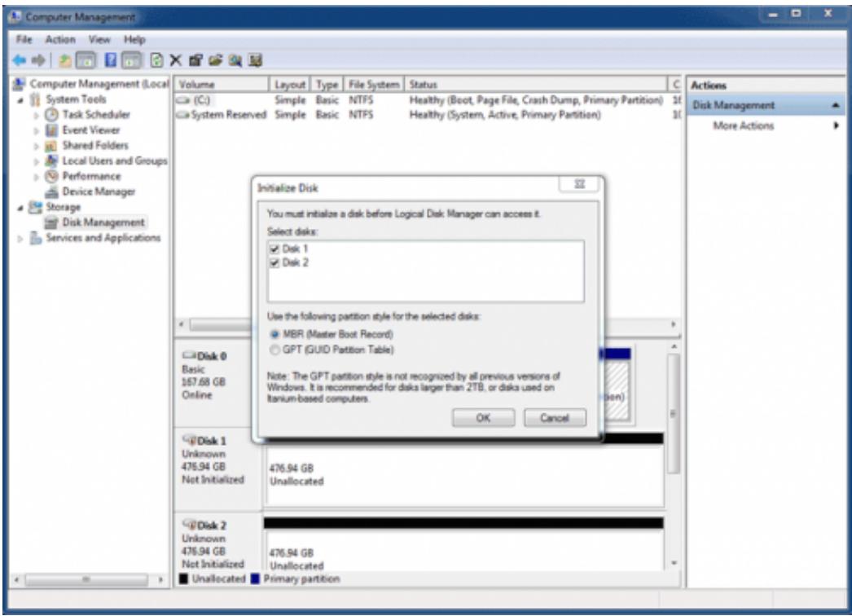
Task: Sort by File System column header
Action: [374, 84]
